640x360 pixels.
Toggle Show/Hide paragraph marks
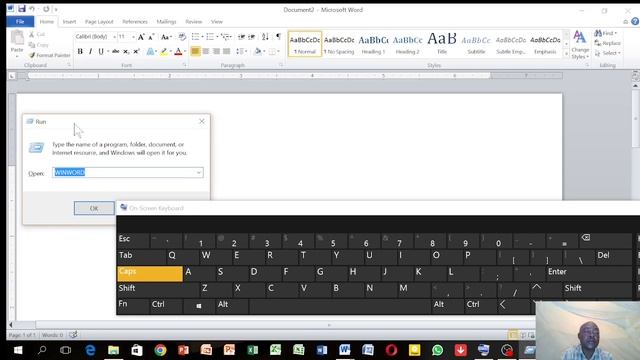[x=278, y=37]
